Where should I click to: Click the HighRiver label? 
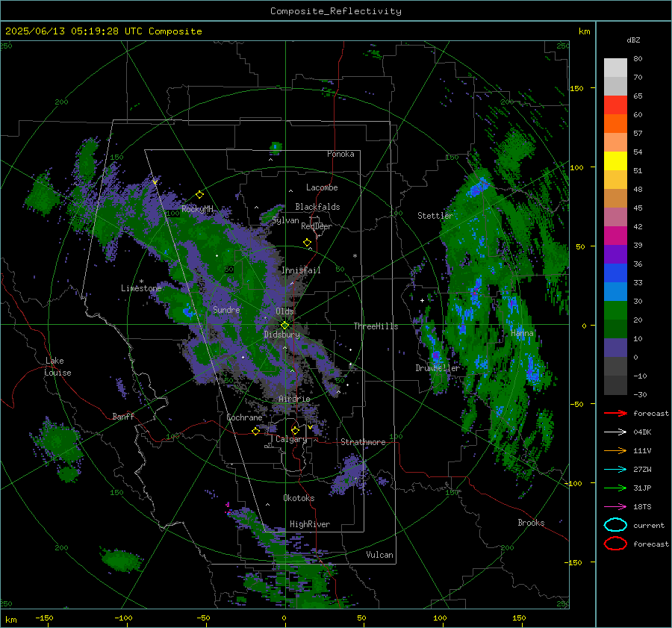310,524
